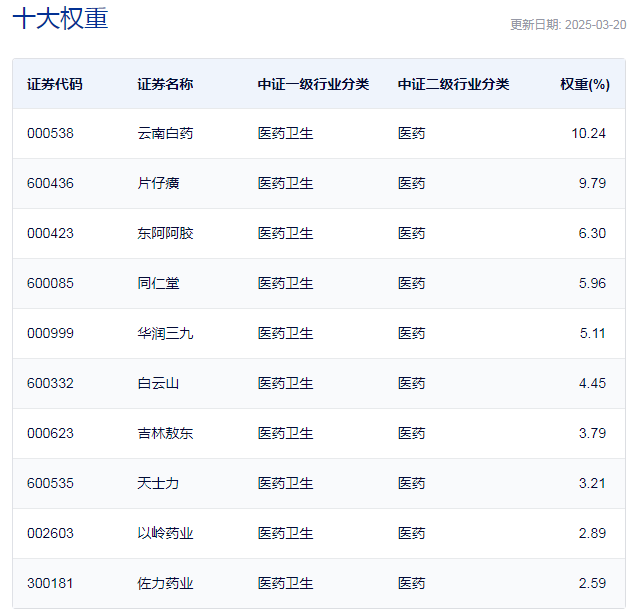Select the 片仔癀 security name
Screen dimensions: 631x613
[x=158, y=183]
